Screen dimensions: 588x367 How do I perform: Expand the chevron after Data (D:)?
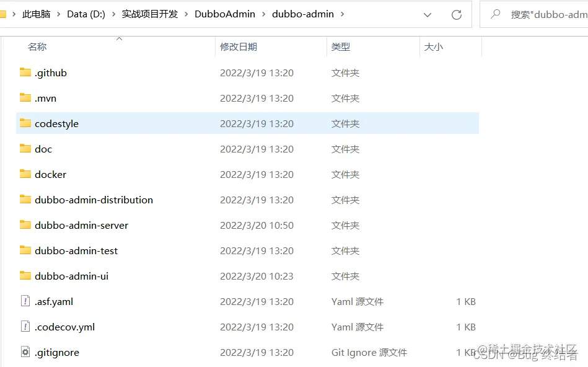tap(113, 14)
